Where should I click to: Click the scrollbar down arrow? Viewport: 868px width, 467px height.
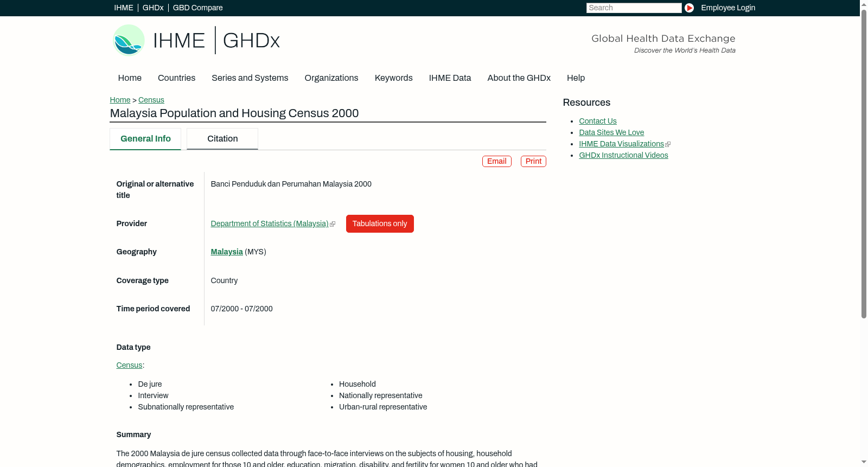(x=864, y=462)
